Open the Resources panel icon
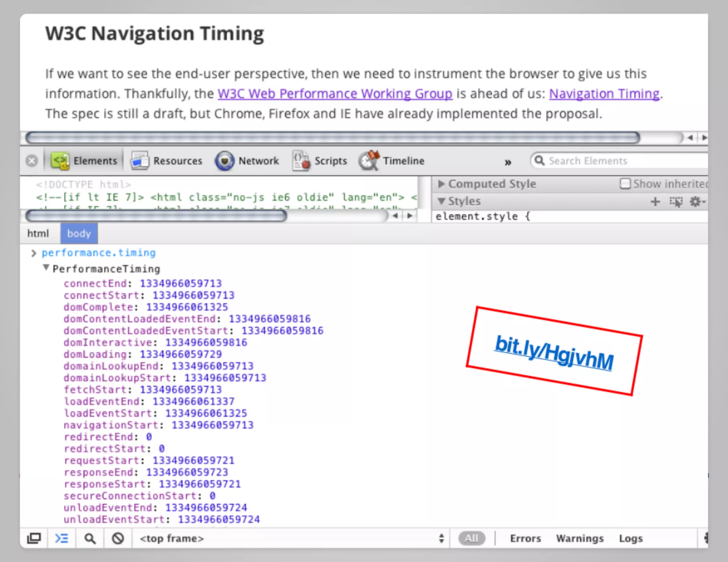This screenshot has width=728, height=562. pos(140,161)
